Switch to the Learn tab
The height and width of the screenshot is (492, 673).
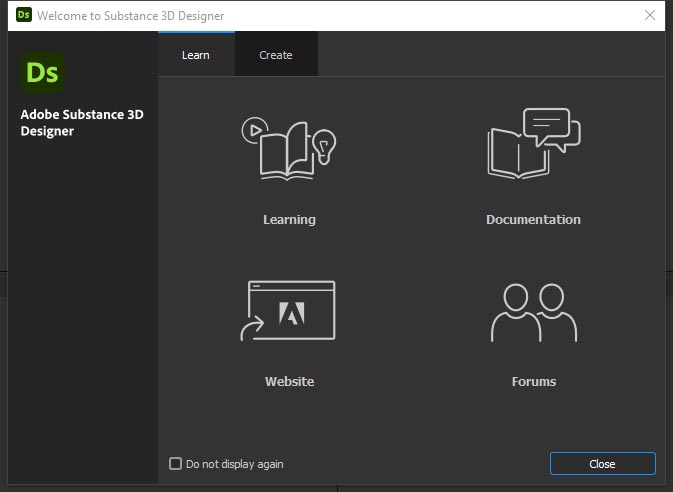coord(196,55)
